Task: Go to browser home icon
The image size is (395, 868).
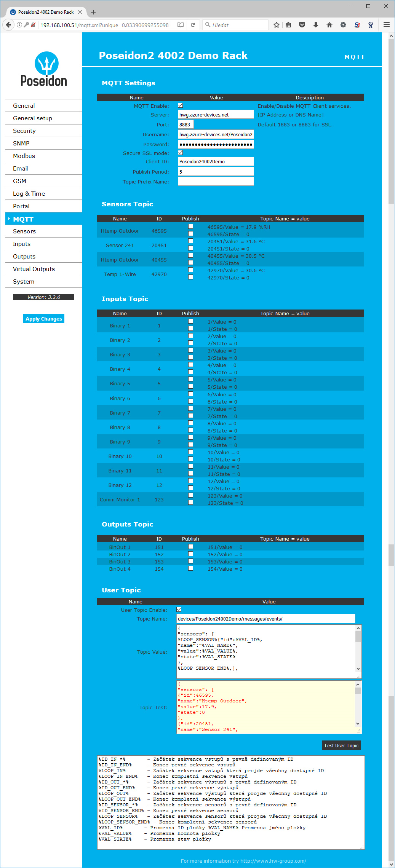Action: 329,25
